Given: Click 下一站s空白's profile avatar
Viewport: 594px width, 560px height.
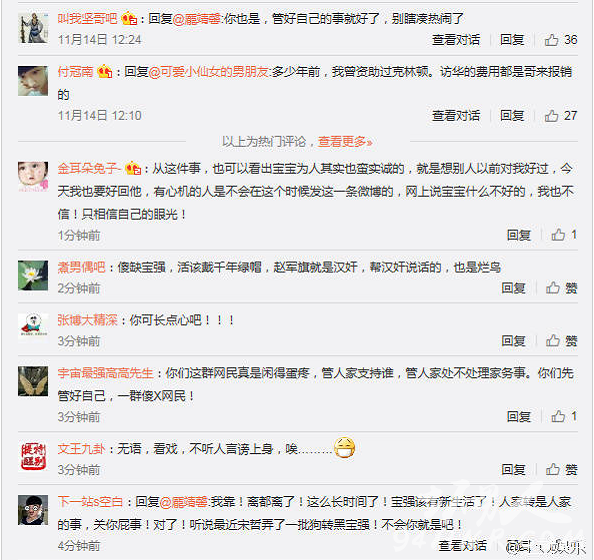Looking at the screenshot, I should pyautogui.click(x=33, y=510).
